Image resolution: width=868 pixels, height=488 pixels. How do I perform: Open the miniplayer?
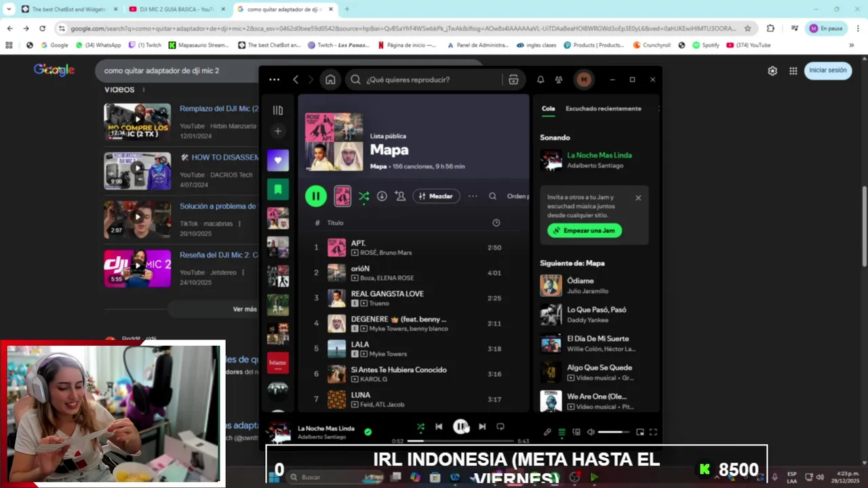[639, 432]
